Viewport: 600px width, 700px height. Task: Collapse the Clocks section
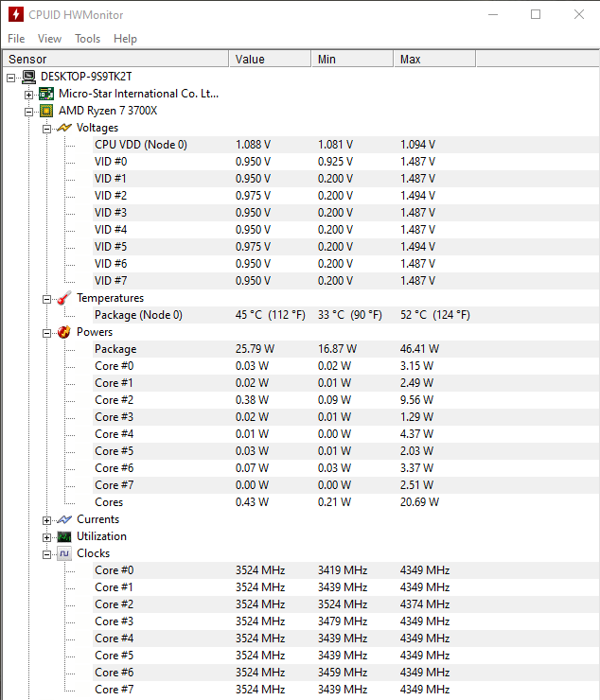pos(47,554)
